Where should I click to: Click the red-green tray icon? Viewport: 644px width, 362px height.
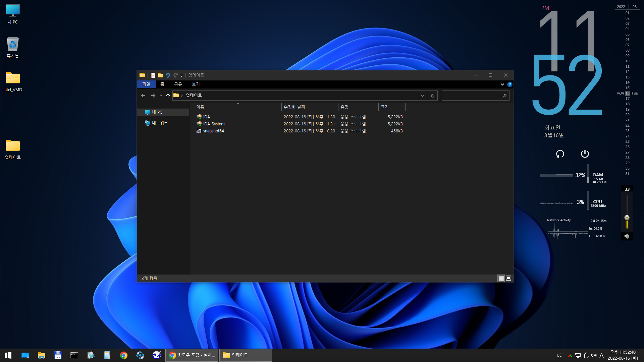pos(570,355)
